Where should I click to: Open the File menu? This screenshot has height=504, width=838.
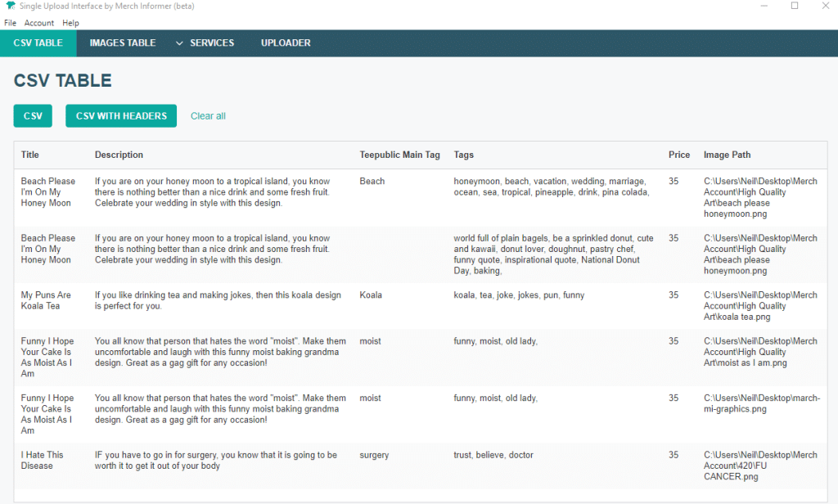[10, 23]
